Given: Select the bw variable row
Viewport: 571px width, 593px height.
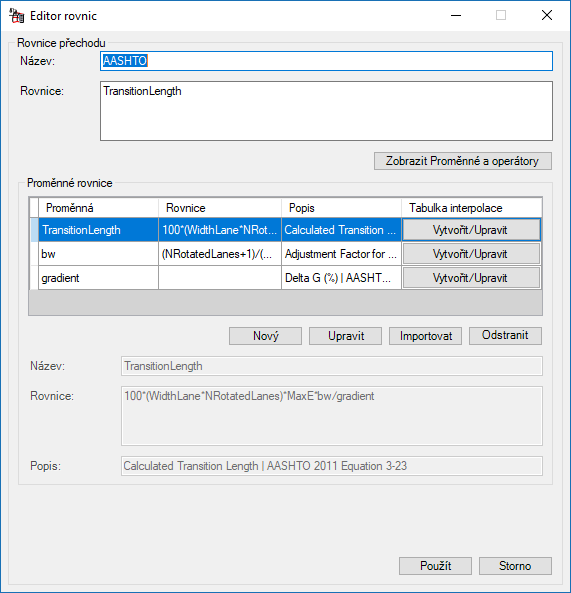Looking at the screenshot, I should pos(286,254).
